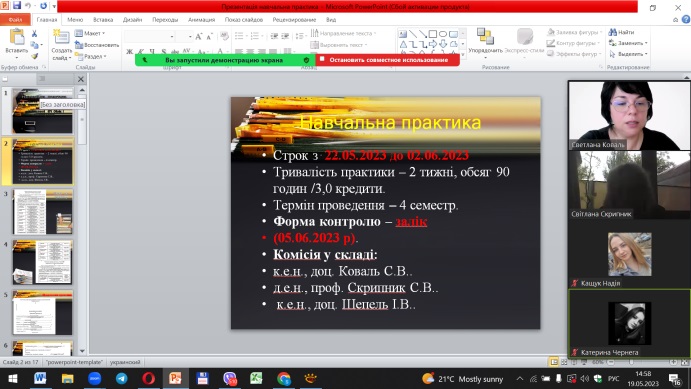Toggle slide sorter view in status bar
Screen dimensions: 691x389
[x=564, y=362]
